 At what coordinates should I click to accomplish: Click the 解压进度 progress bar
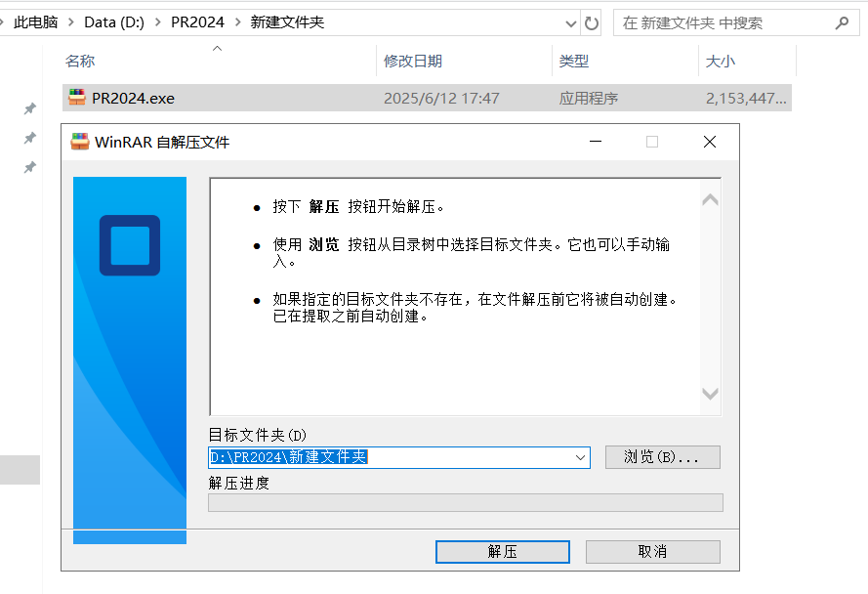click(x=466, y=502)
